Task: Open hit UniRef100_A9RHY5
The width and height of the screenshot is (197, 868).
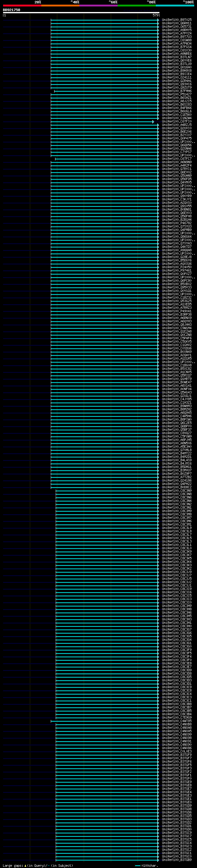Action: tap(177, 30)
